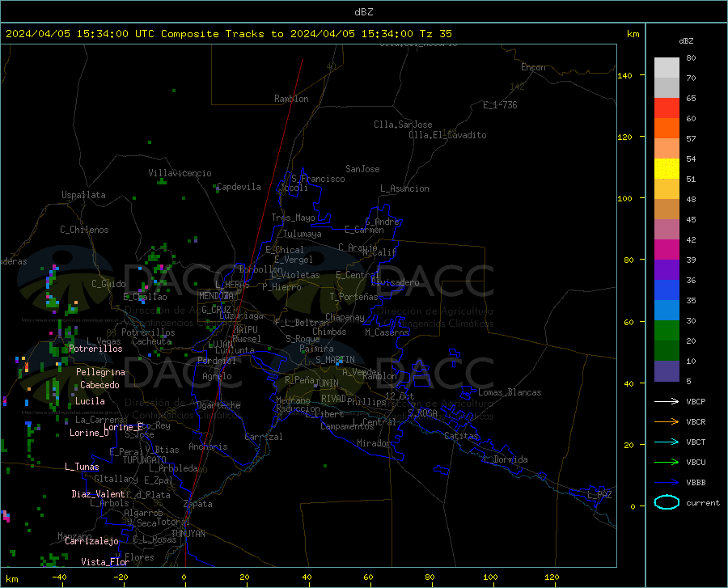Click the Mirador map label
This screenshot has height=588, width=728.
pos(374,443)
